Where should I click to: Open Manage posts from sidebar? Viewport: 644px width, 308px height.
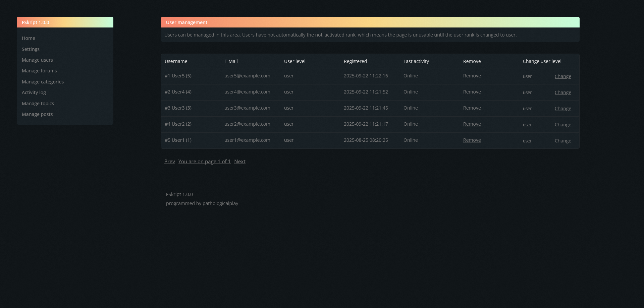37,114
